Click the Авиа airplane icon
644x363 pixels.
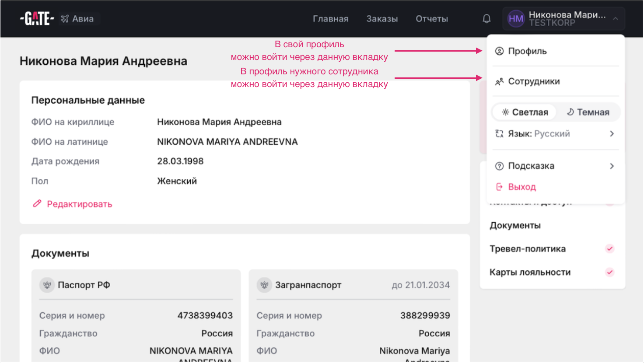65,19
